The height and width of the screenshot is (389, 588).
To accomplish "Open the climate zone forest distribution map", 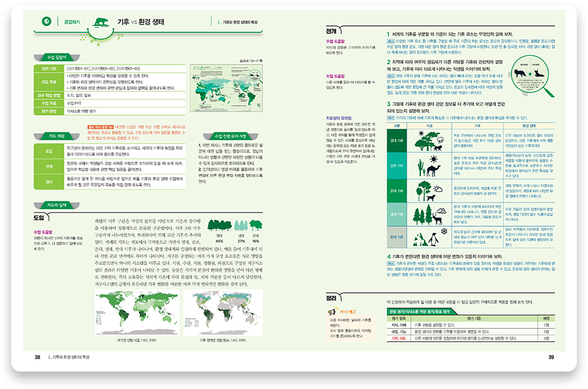I will click(x=223, y=313).
